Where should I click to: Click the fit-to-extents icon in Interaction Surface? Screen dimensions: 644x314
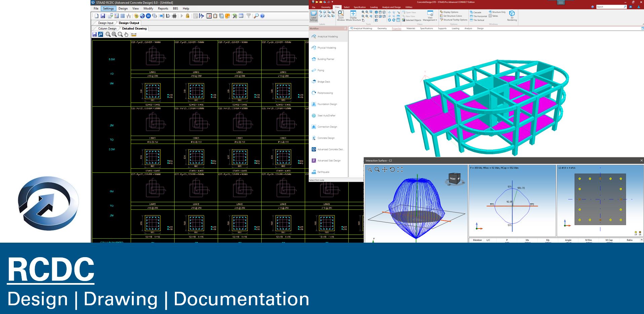[x=400, y=170]
